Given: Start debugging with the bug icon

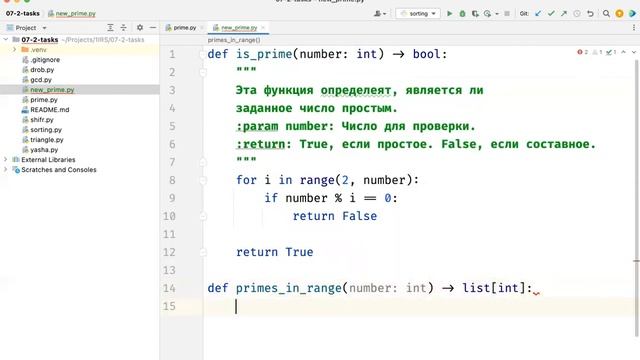Looking at the screenshot, I should [x=462, y=13].
